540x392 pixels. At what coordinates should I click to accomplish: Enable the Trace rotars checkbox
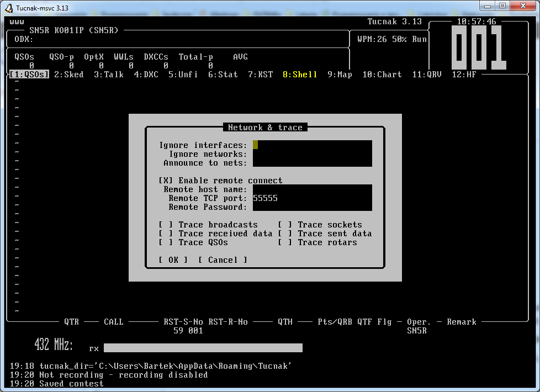pos(285,242)
